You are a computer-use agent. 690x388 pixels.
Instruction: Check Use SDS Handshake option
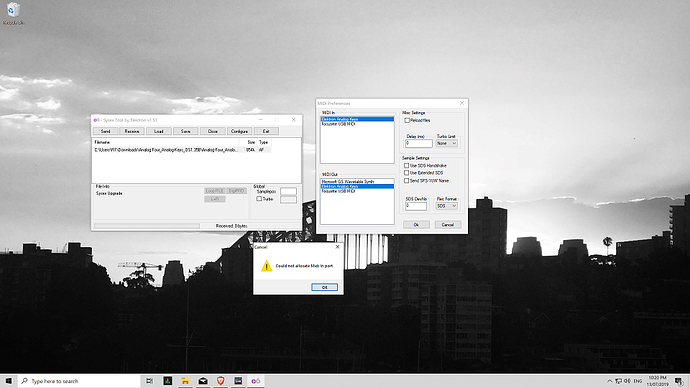407,165
